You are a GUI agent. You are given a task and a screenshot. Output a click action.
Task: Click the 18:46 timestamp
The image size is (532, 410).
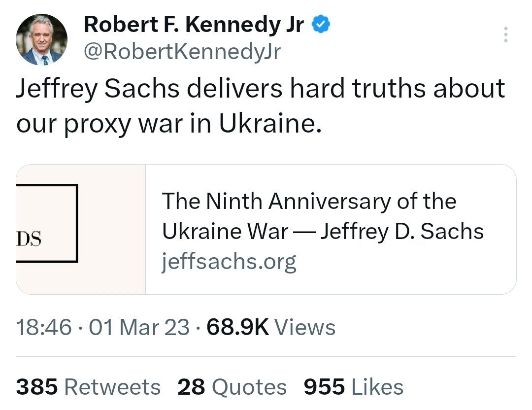tap(44, 327)
